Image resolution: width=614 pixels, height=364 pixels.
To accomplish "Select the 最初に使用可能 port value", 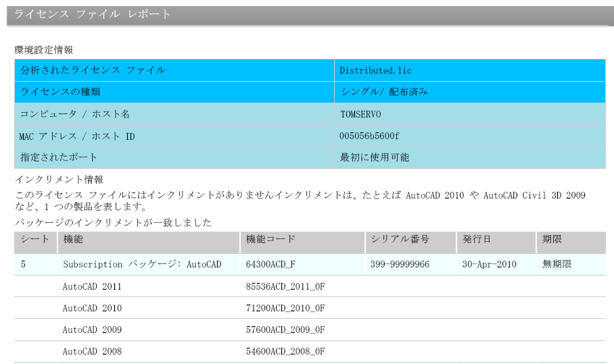I will 375,157.
